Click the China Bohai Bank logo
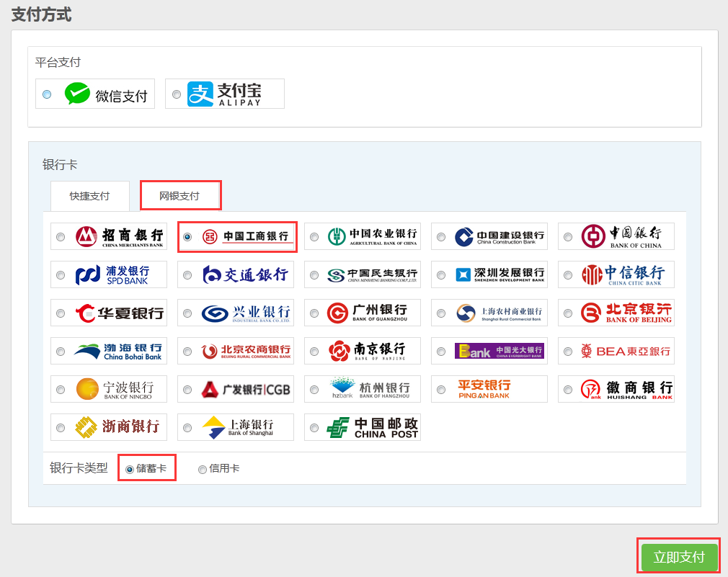 tap(118, 352)
